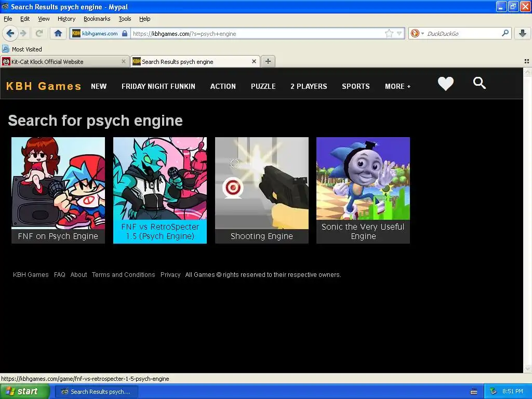Open the SPORTS games category

point(356,86)
